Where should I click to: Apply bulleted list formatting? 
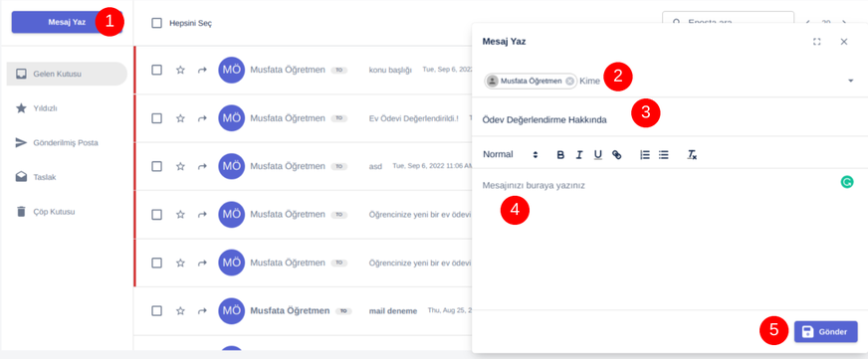coord(664,155)
